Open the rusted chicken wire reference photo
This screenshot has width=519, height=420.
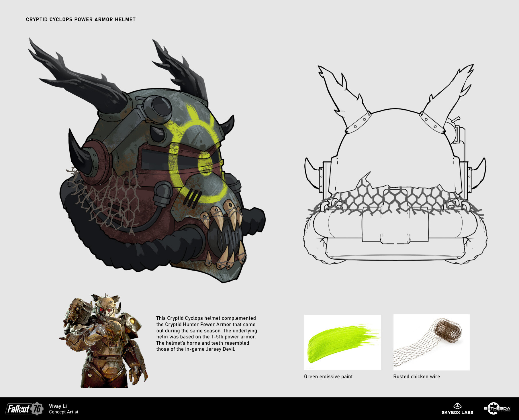431,342
